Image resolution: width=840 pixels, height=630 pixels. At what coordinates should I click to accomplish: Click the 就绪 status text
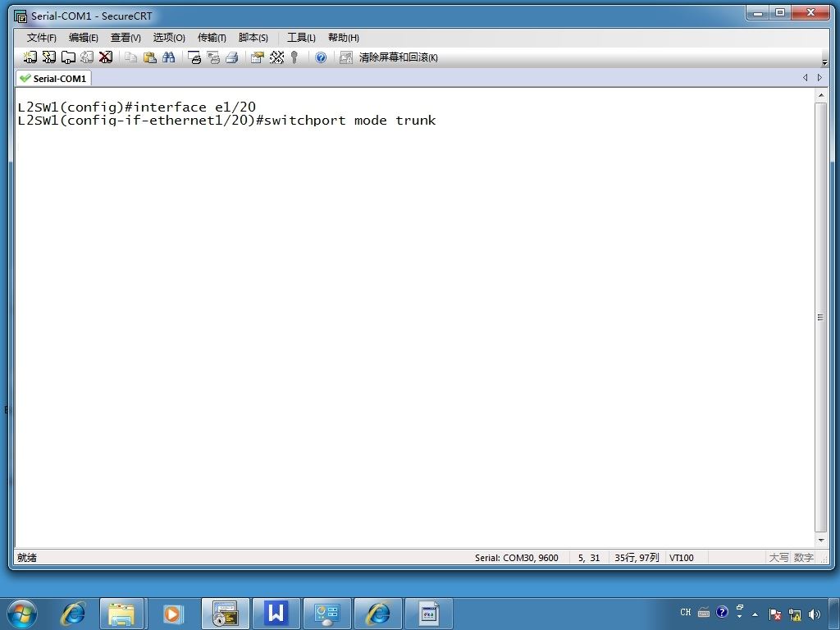[x=27, y=558]
